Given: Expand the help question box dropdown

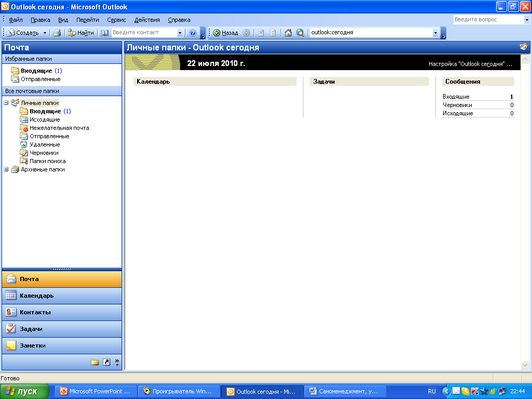Looking at the screenshot, I should [x=527, y=20].
